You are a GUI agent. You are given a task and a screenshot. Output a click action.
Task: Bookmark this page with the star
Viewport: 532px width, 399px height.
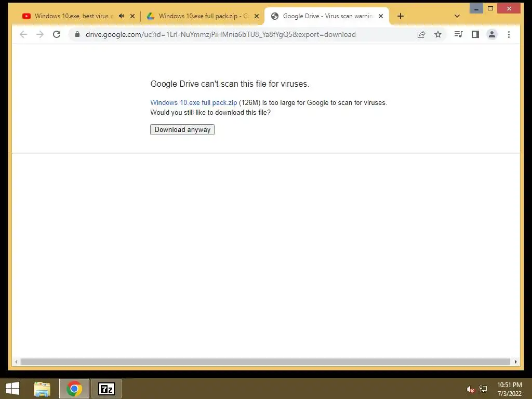pos(438,34)
